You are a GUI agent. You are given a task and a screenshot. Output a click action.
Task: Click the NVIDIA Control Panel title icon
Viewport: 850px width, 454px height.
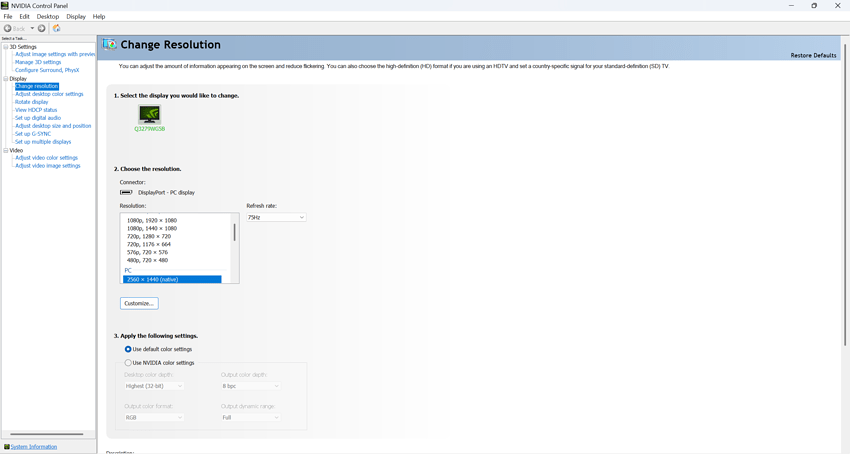5,5
